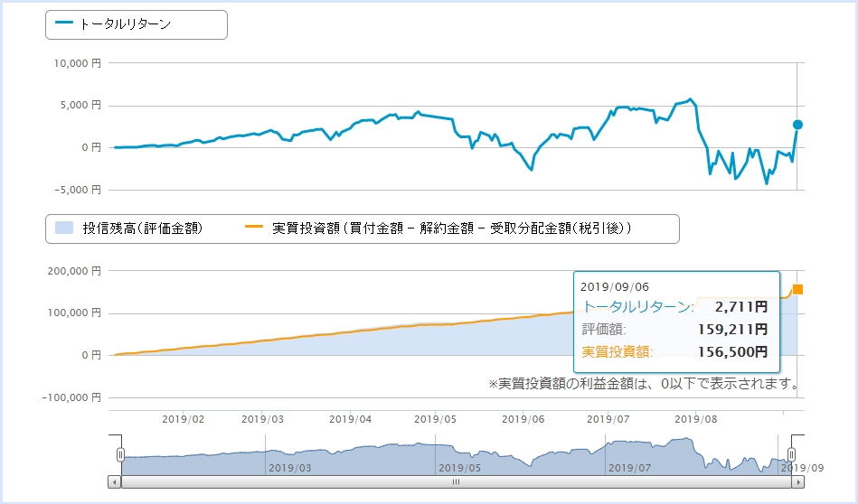The image size is (858, 504).
Task: Click the 2019/03 x-axis label
Action: (263, 419)
